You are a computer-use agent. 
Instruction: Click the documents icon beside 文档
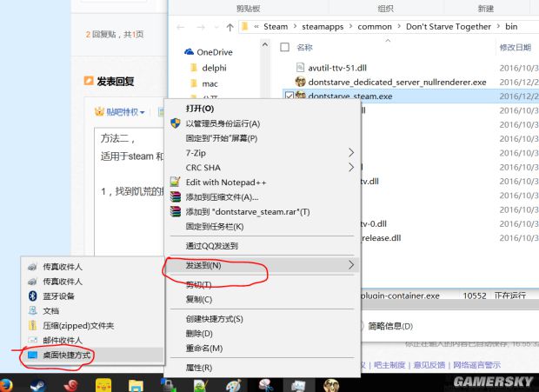(x=33, y=310)
